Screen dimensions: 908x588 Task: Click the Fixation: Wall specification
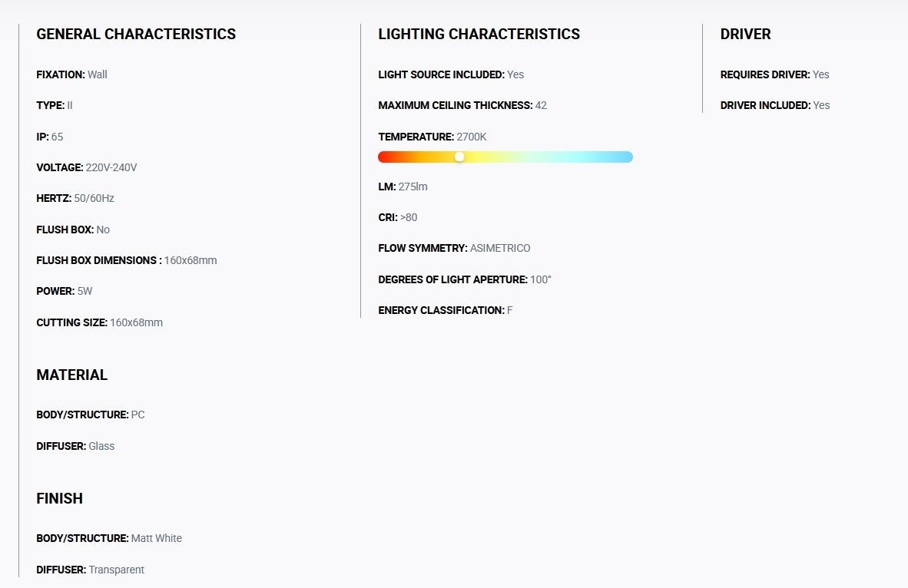click(x=71, y=74)
